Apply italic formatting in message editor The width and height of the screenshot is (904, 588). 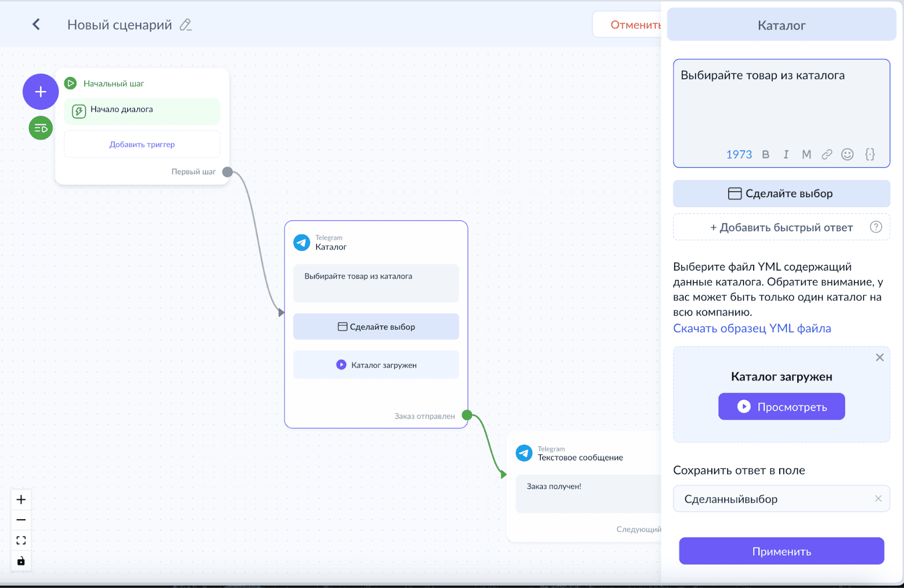pyautogui.click(x=786, y=155)
